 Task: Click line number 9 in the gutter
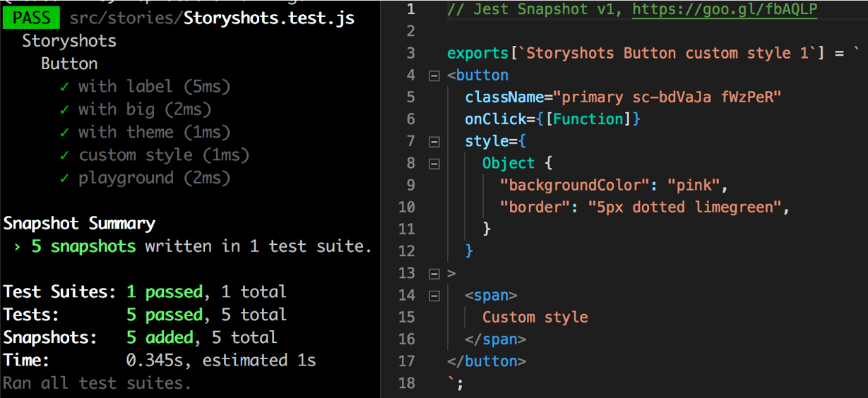point(411,186)
